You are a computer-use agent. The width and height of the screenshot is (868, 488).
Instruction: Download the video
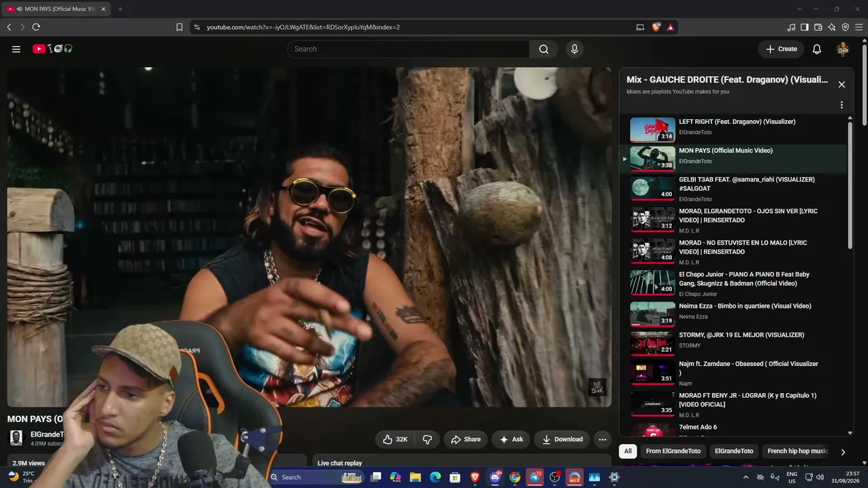click(562, 439)
